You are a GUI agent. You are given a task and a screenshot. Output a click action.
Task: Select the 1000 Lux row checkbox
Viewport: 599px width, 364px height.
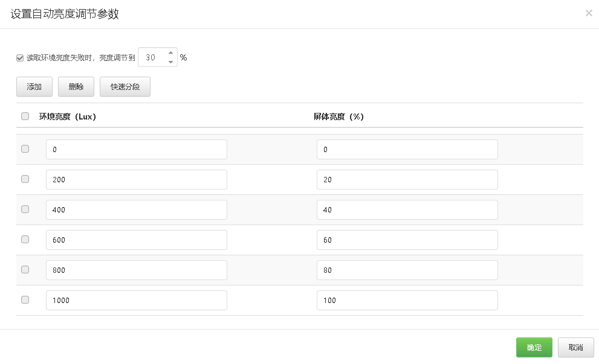tap(25, 300)
